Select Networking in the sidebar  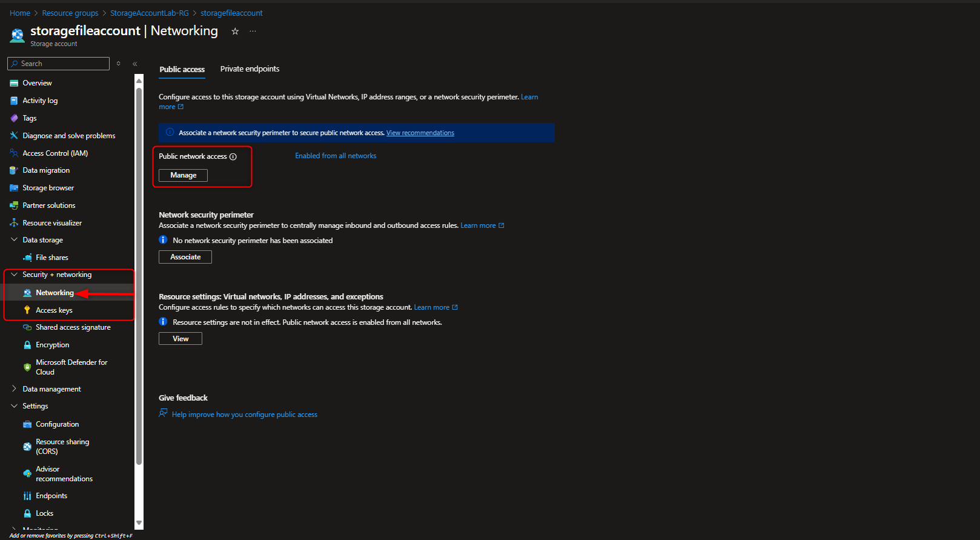(55, 293)
